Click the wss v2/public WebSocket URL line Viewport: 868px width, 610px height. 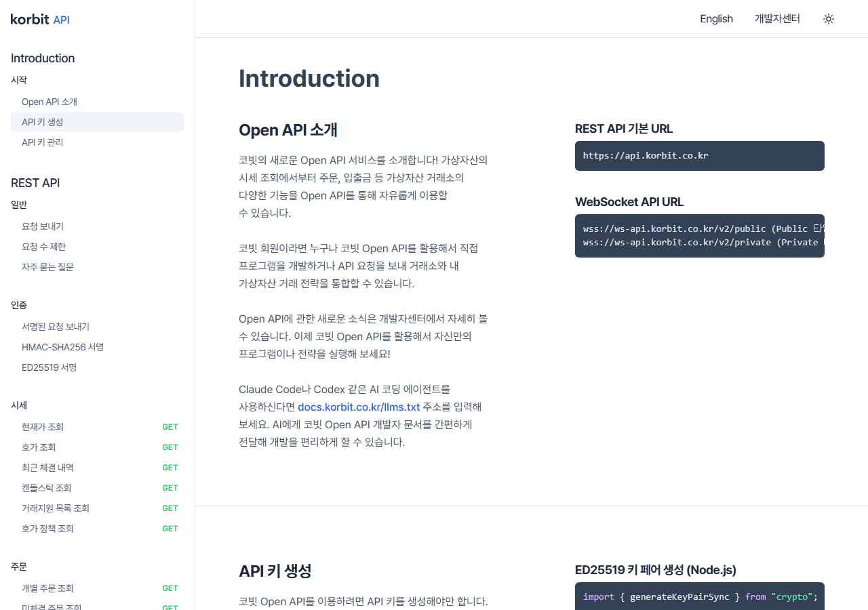(704, 228)
